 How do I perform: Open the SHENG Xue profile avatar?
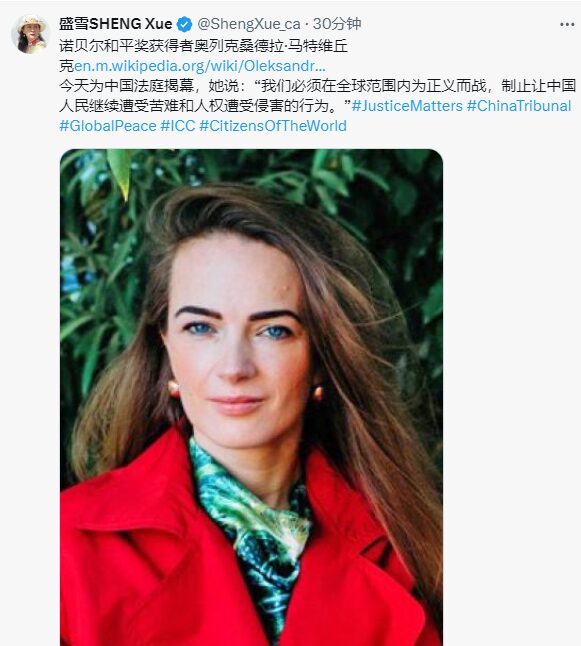[30, 34]
